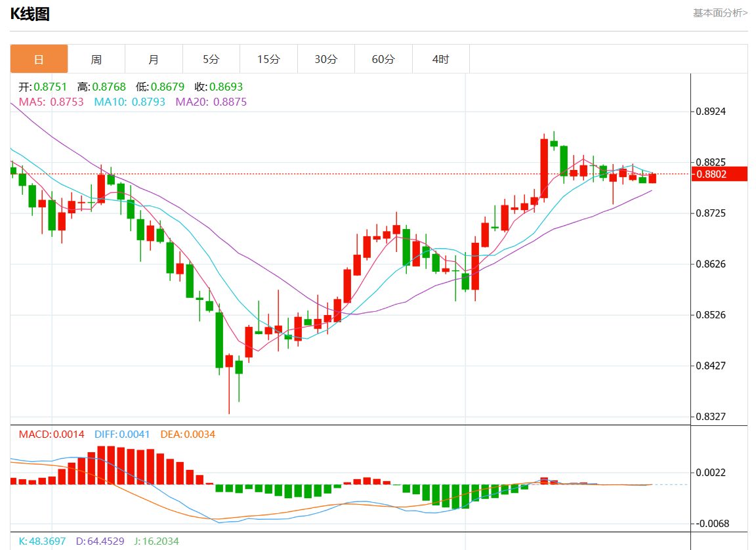Select the 日 daily chart tab
Viewport: 756px width, 550px height.
[39, 59]
